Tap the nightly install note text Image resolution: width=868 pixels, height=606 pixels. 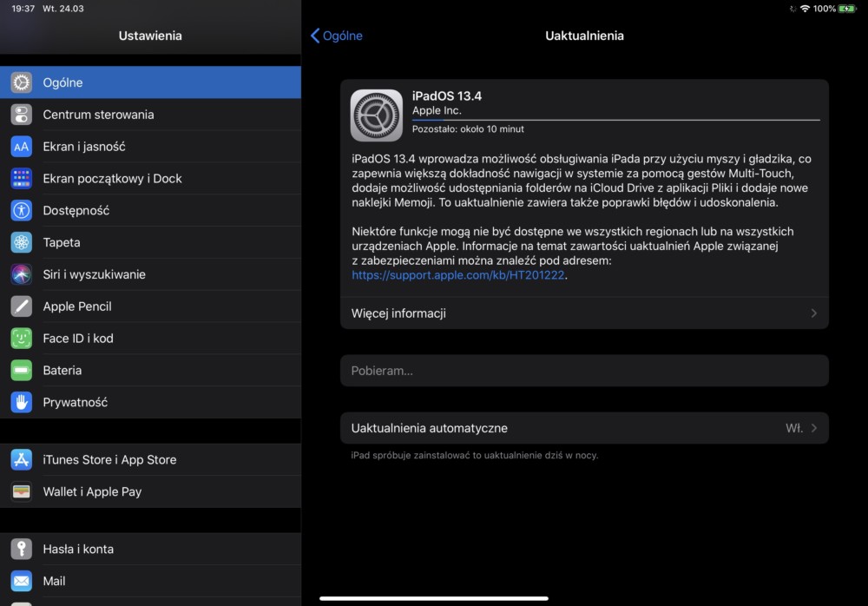(x=475, y=455)
